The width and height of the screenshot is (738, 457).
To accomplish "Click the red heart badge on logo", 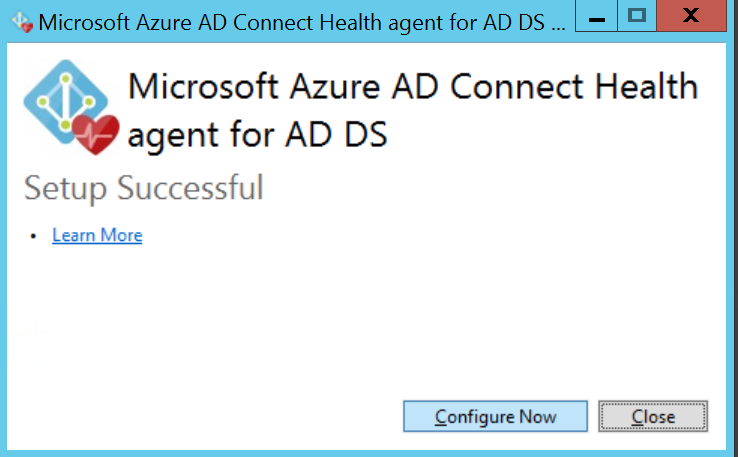I will click(100, 133).
